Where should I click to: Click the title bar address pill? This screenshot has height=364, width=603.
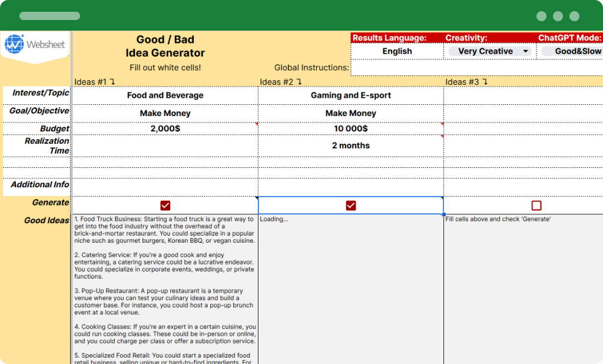[49, 16]
